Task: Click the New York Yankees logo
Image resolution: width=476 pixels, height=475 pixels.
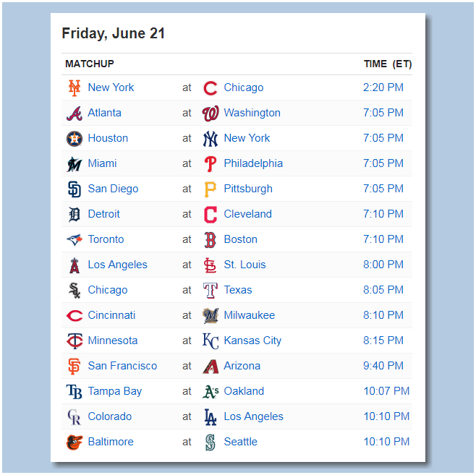Action: coord(211,139)
